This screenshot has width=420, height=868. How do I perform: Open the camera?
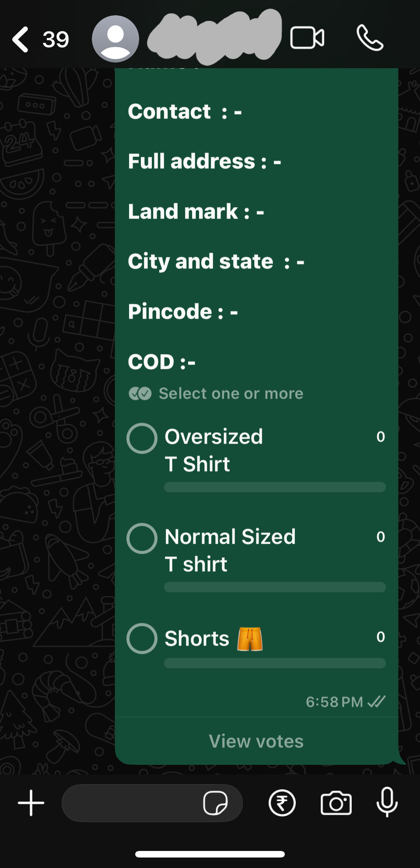(x=336, y=803)
